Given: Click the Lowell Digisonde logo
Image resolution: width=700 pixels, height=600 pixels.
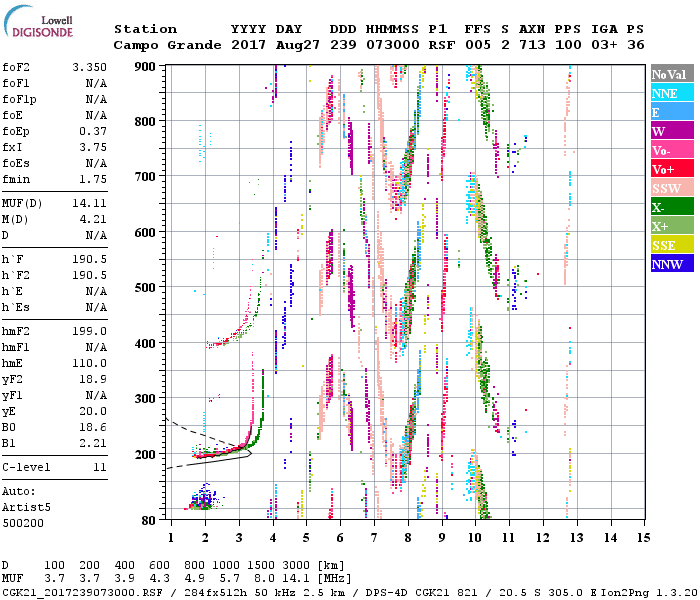Looking at the screenshot, I should pyautogui.click(x=38, y=22).
